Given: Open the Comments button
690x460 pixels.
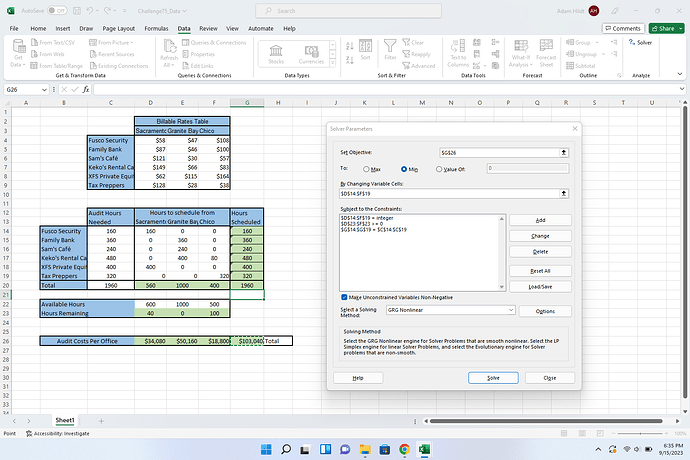Looking at the screenshot, I should (623, 28).
